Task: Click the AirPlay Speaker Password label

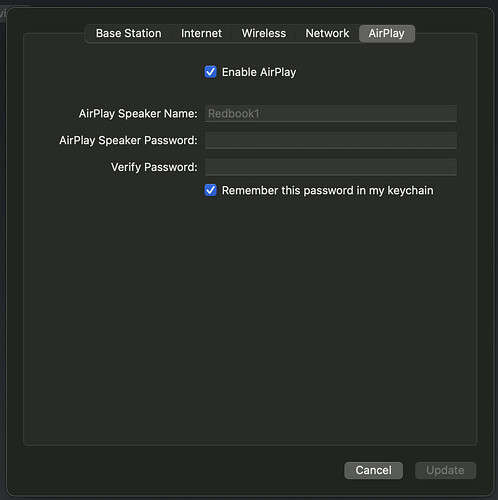Action: click(128, 140)
